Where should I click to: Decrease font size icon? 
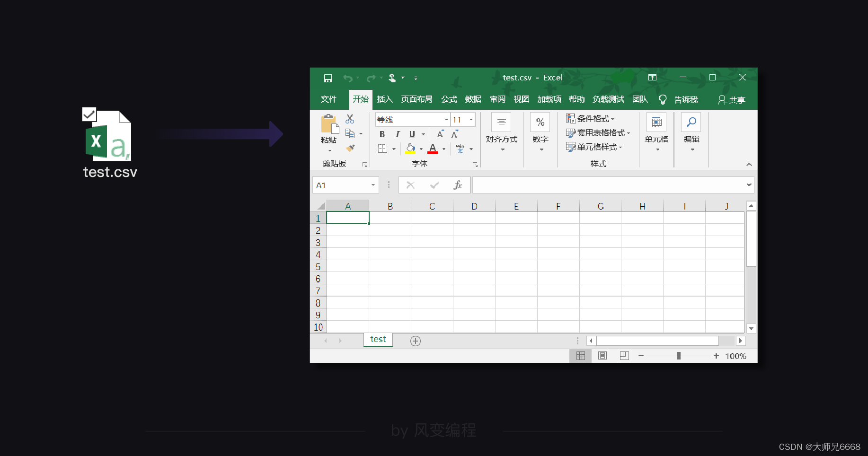[x=455, y=134]
